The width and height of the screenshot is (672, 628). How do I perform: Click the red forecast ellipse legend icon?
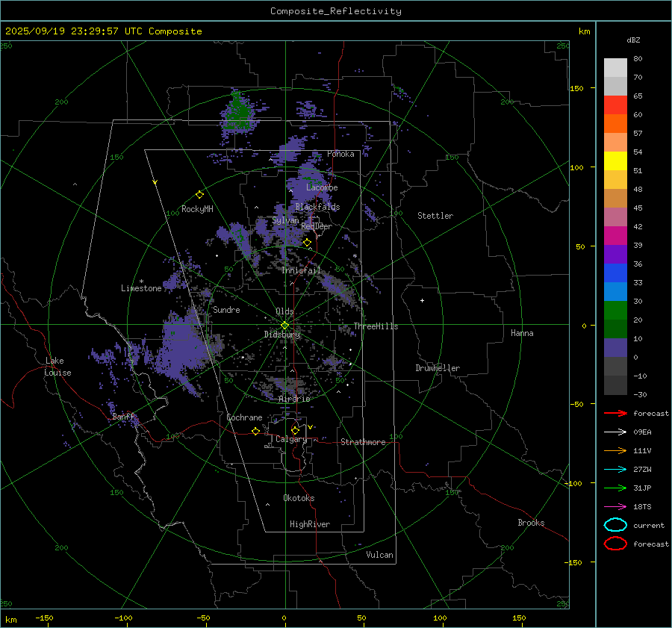pos(615,544)
